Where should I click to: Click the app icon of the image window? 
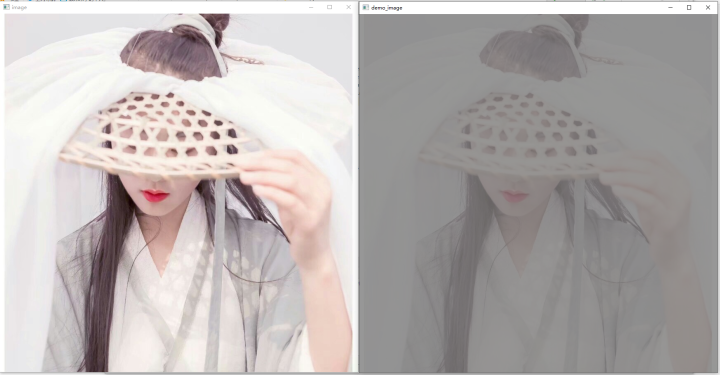pos(6,7)
